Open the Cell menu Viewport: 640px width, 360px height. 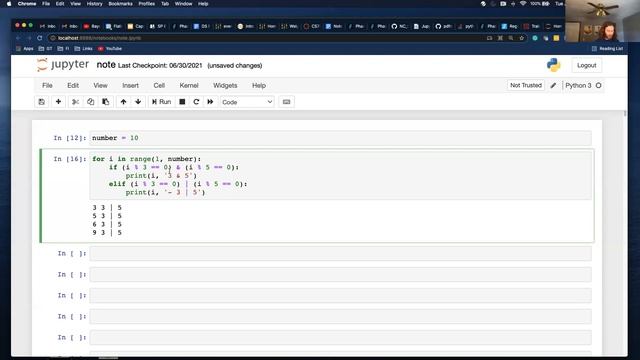pyautogui.click(x=159, y=85)
